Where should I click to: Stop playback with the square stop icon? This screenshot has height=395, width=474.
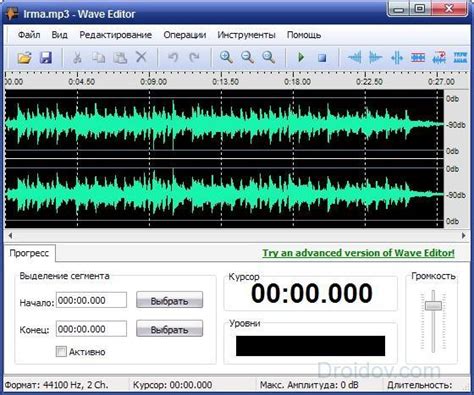(322, 58)
